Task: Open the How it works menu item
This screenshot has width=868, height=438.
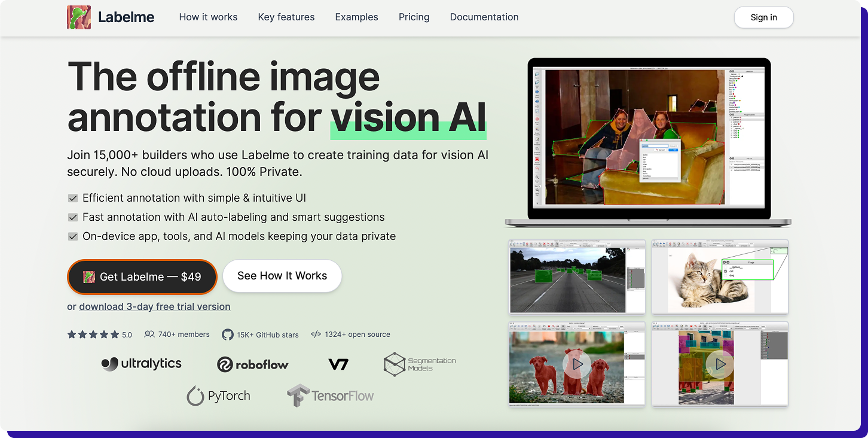Action: [208, 17]
